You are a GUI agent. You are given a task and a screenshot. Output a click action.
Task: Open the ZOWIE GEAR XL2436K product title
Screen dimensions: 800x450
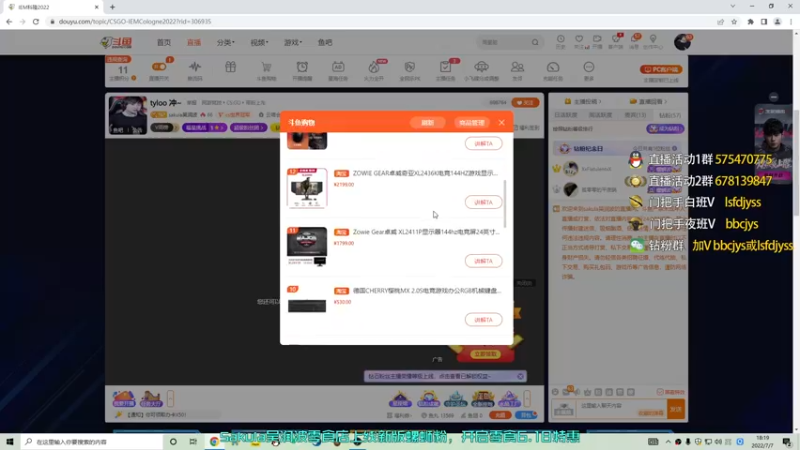point(425,173)
